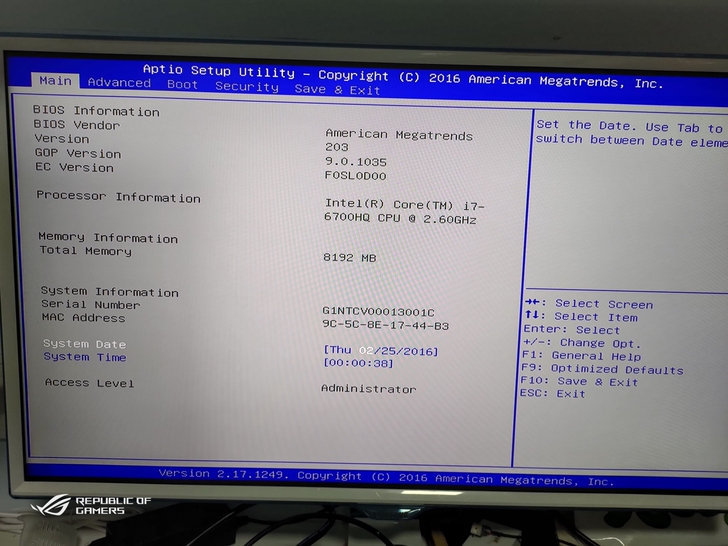Screen dimensions: 728x546
Task: Click the Administrator access value
Action: click(369, 389)
